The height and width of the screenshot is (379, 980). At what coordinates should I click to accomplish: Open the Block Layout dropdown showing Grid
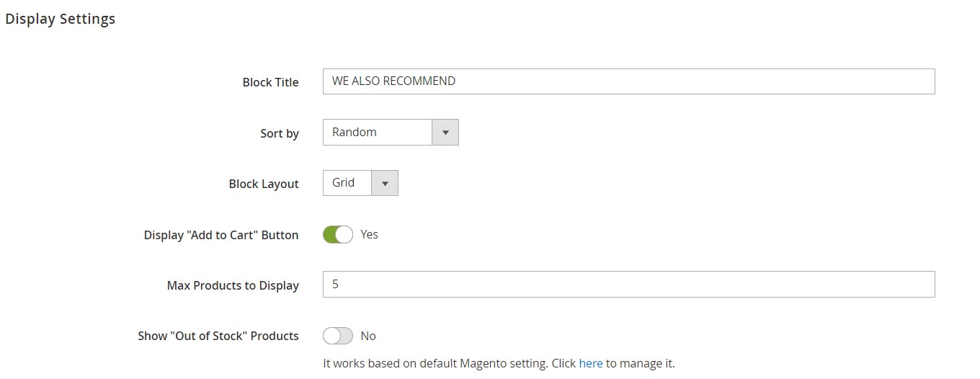(347, 184)
